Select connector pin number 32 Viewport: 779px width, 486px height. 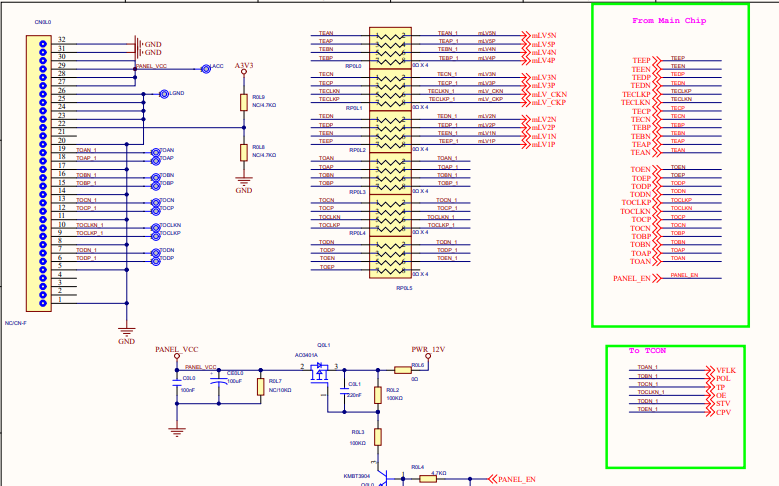coord(62,40)
